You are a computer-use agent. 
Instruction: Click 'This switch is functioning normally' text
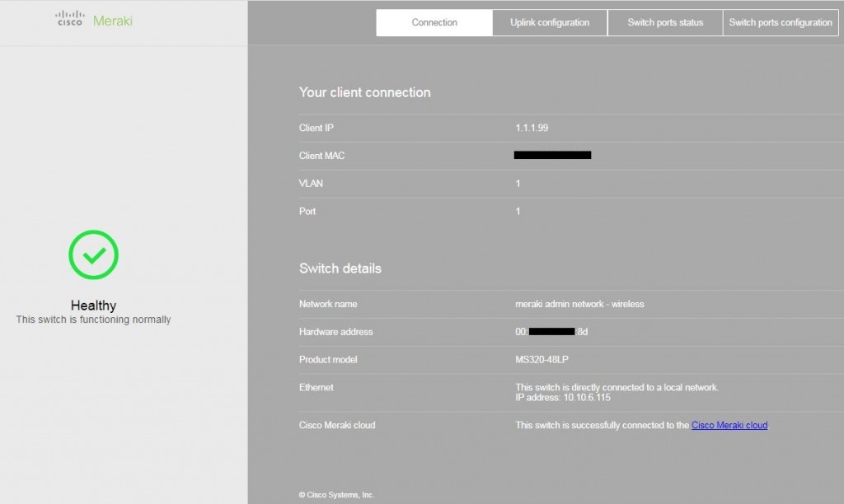94,320
